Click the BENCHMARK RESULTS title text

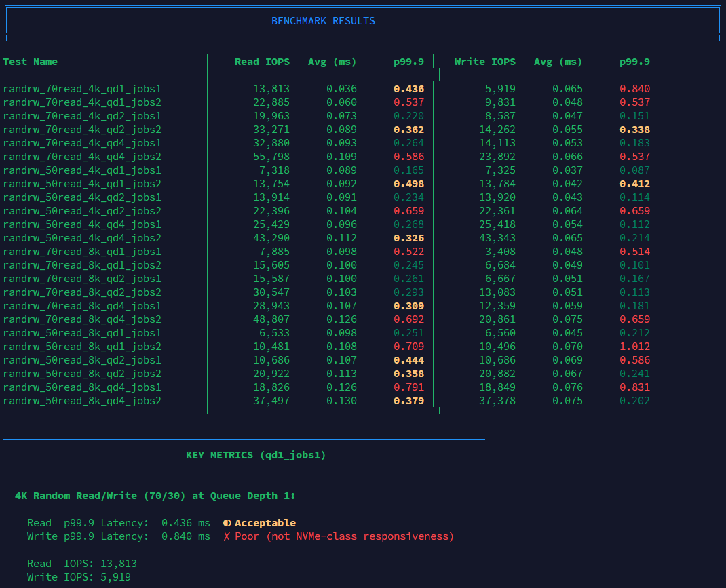323,21
